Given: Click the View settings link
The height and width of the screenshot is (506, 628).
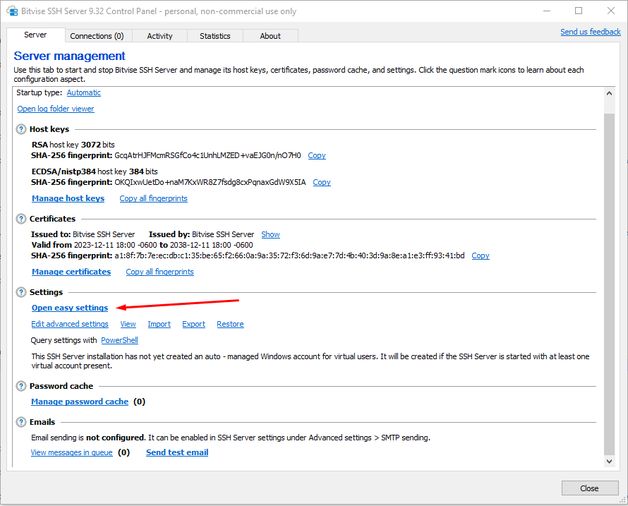Looking at the screenshot, I should [x=128, y=324].
